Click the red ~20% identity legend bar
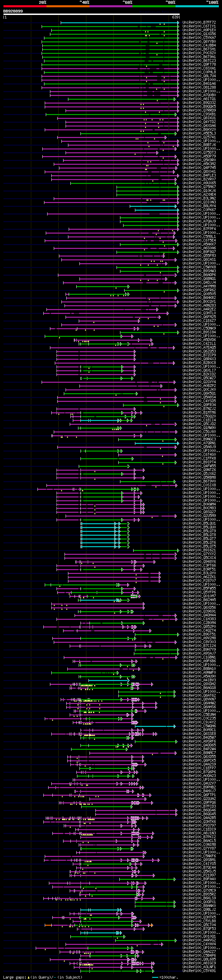The image size is (222, 980). (x=25, y=6)
